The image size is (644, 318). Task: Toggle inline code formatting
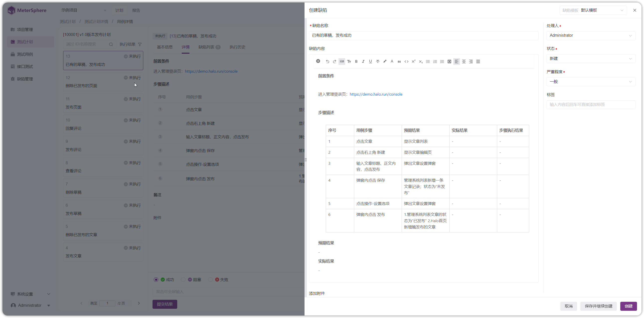point(407,61)
